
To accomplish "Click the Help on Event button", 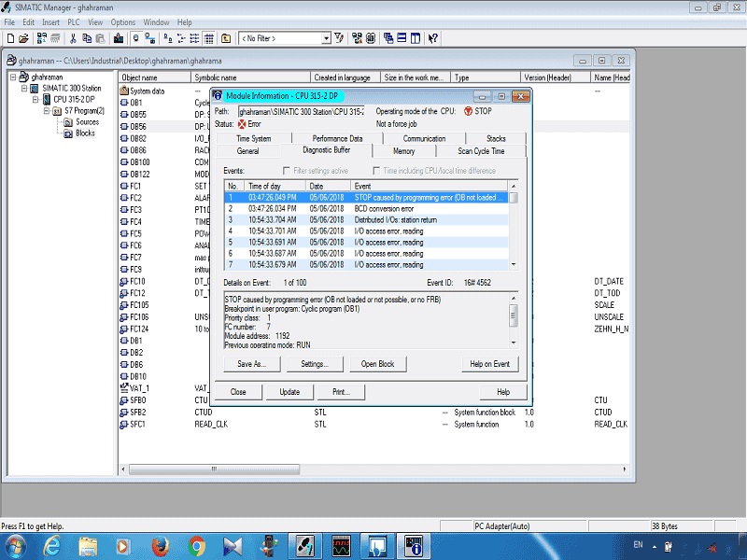I will point(489,364).
